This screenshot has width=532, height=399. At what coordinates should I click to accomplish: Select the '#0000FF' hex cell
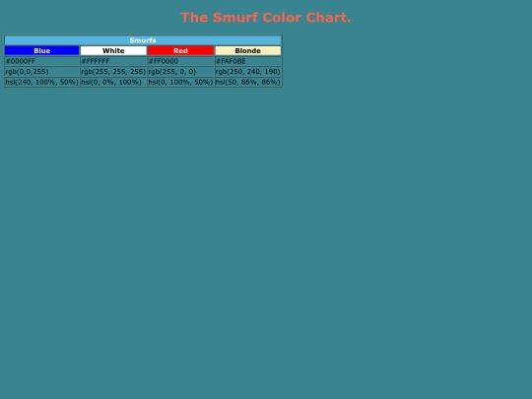(x=42, y=61)
